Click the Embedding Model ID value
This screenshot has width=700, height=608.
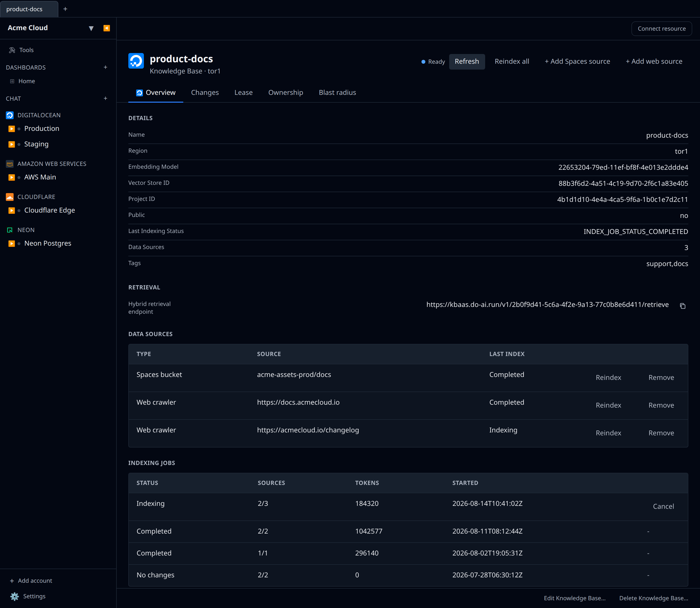click(623, 167)
